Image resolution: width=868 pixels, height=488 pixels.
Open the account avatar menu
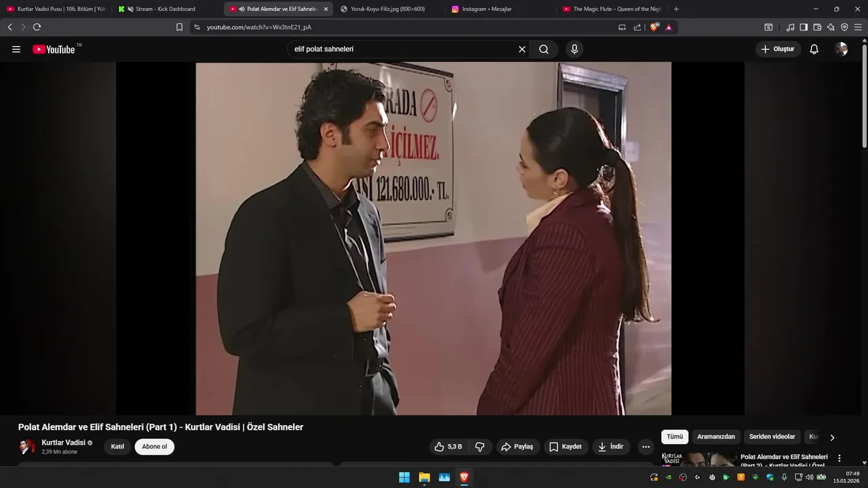pos(842,49)
